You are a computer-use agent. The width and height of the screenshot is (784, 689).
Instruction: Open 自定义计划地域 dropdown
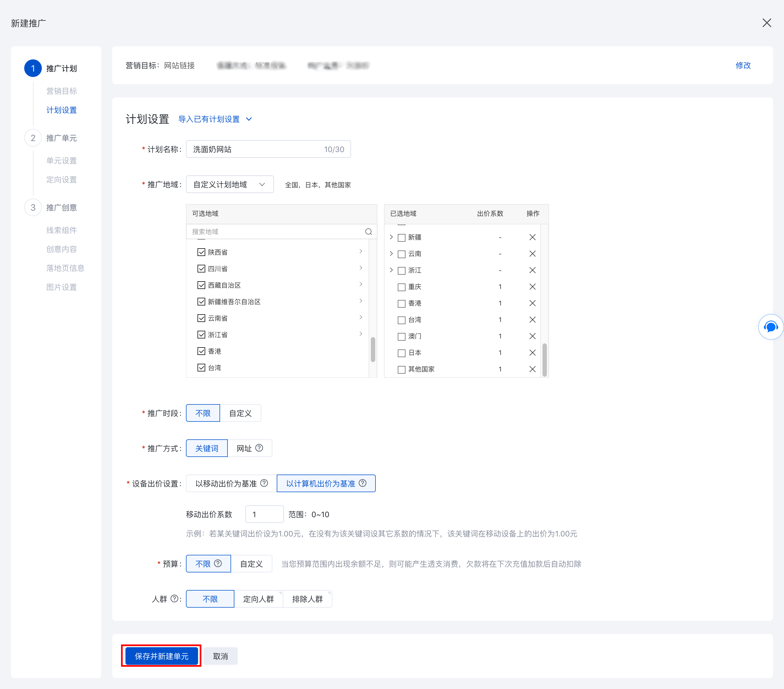(230, 184)
